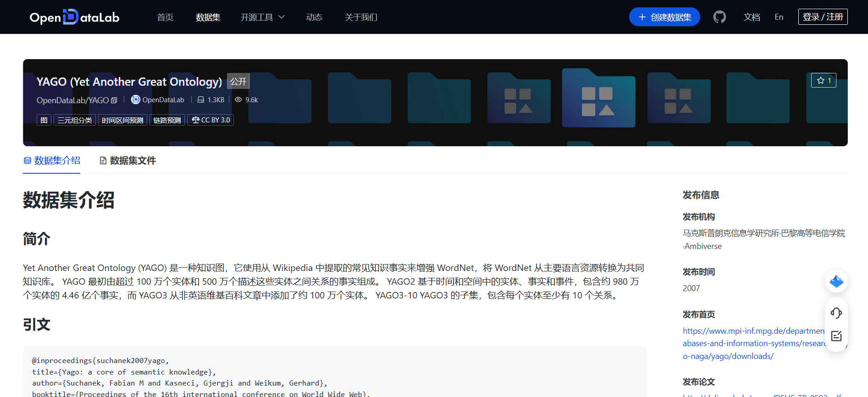Copy the OpenDataLab/YAGO path icon
This screenshot has width=868, height=397.
114,100
